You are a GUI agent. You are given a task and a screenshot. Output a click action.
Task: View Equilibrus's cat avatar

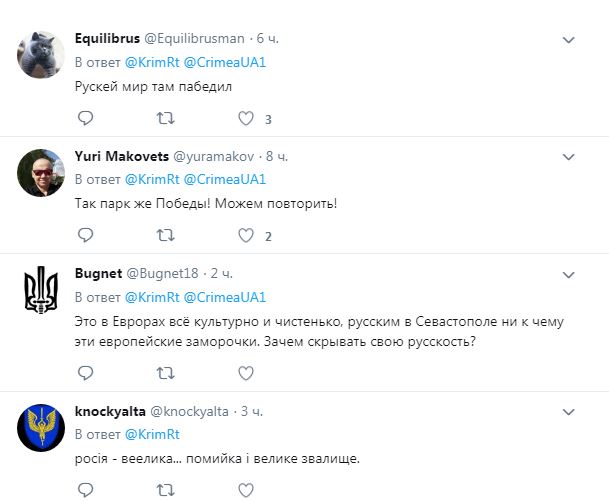click(42, 53)
